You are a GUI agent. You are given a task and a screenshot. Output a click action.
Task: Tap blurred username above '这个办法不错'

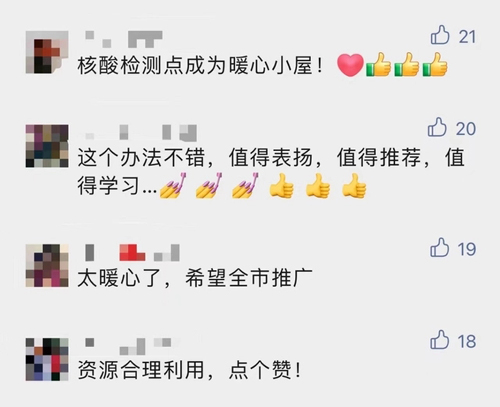pyautogui.click(x=141, y=132)
